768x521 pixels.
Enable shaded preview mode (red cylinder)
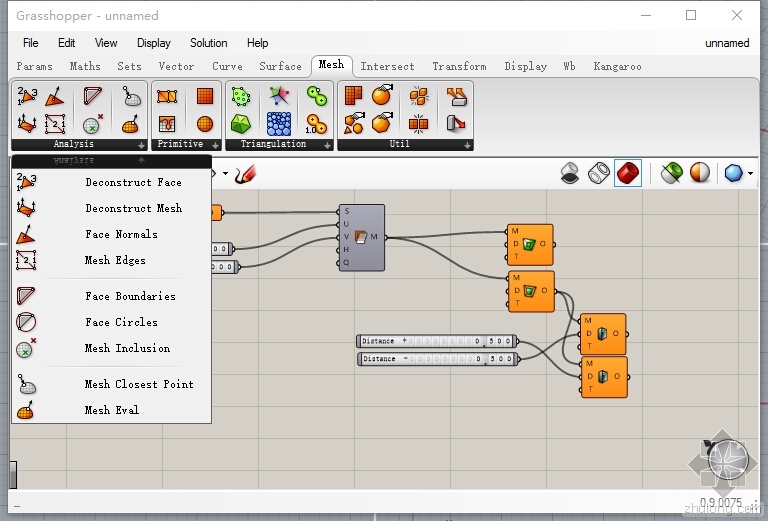(x=628, y=173)
